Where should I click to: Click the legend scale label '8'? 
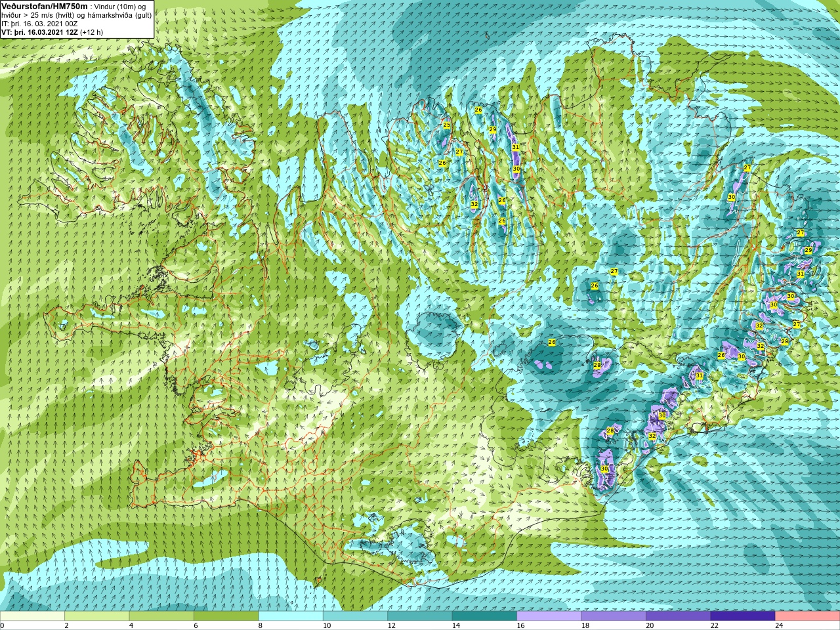coord(260,625)
